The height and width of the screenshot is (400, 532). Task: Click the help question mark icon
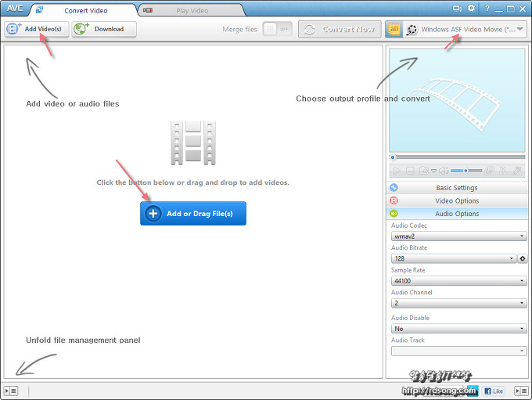[487, 9]
